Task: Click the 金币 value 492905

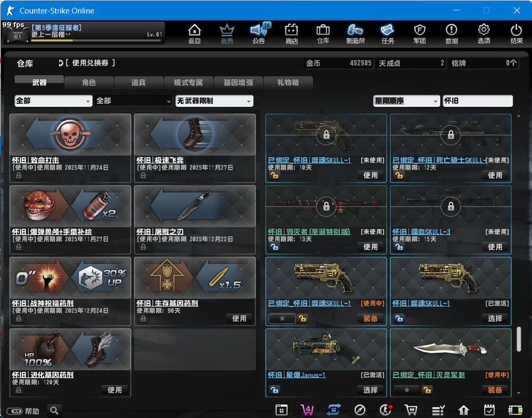Action: [360, 63]
